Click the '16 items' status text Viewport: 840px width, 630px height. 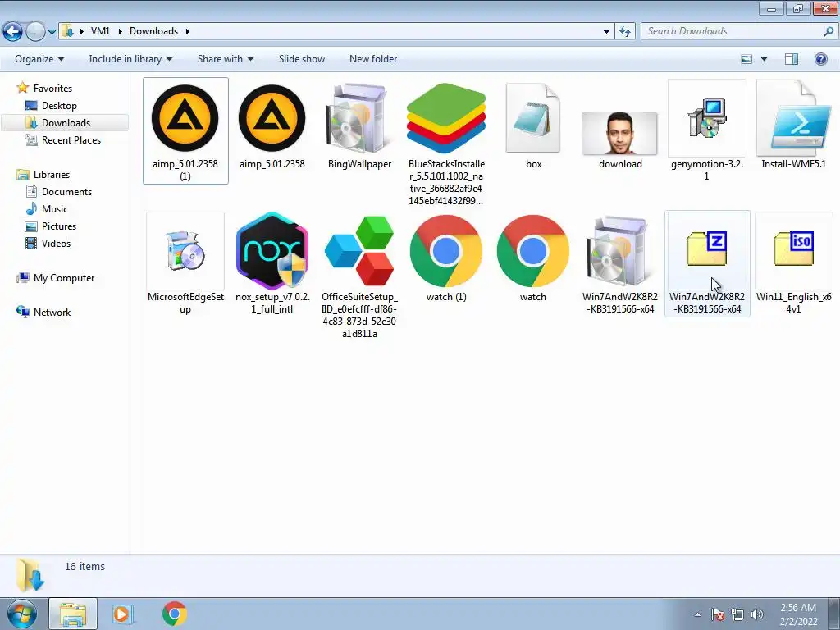84,566
